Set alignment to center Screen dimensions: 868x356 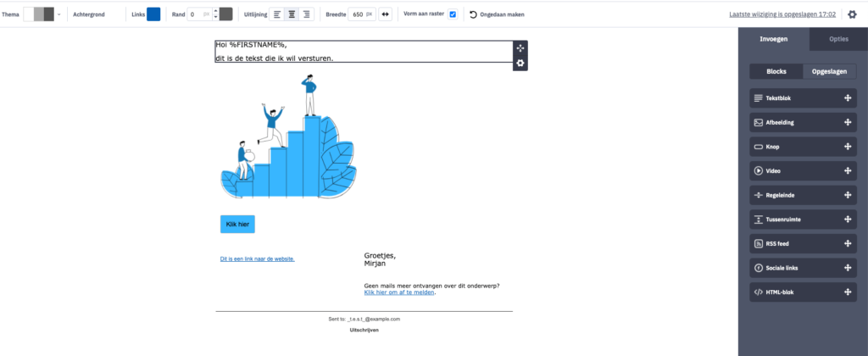292,14
